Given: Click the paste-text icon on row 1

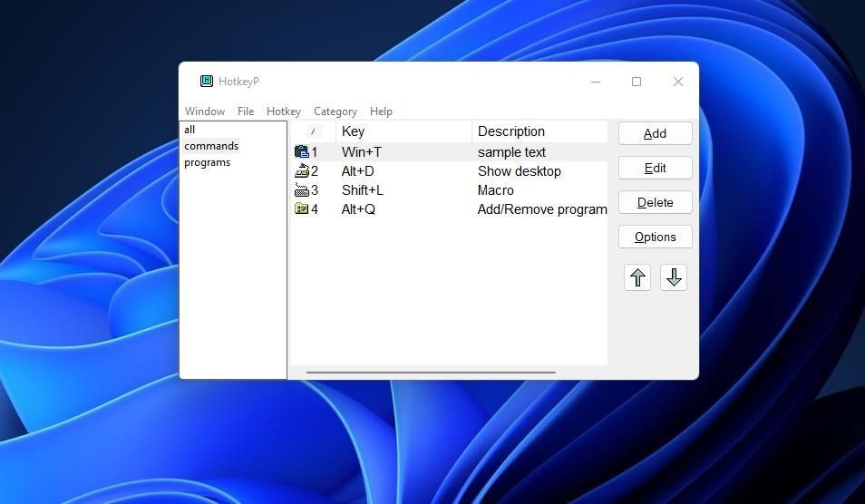Looking at the screenshot, I should tap(301, 151).
